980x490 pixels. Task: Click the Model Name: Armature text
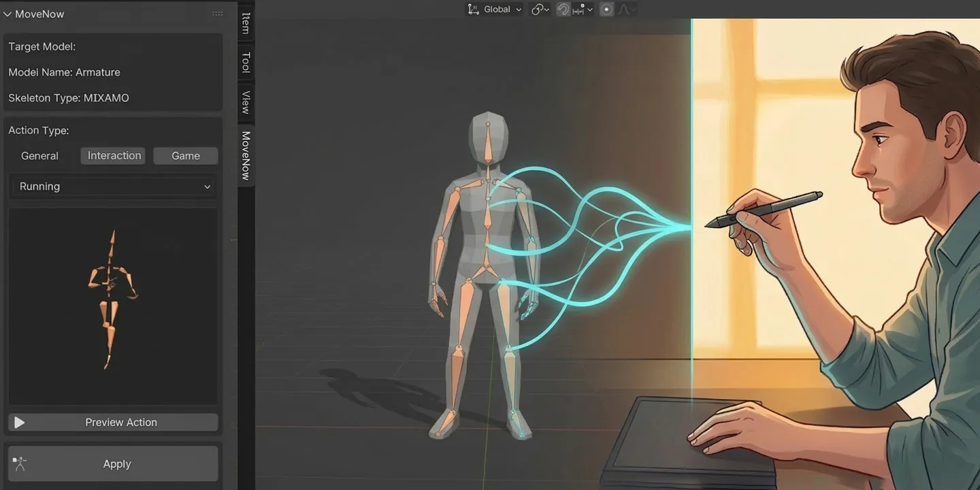[64, 72]
